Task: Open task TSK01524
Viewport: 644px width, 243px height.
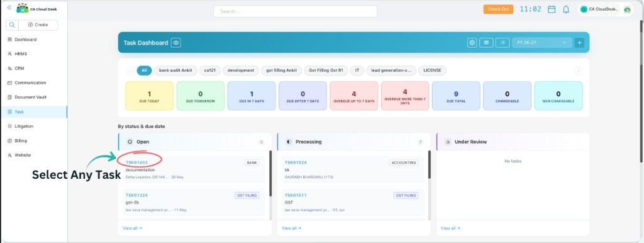Action: [x=296, y=162]
